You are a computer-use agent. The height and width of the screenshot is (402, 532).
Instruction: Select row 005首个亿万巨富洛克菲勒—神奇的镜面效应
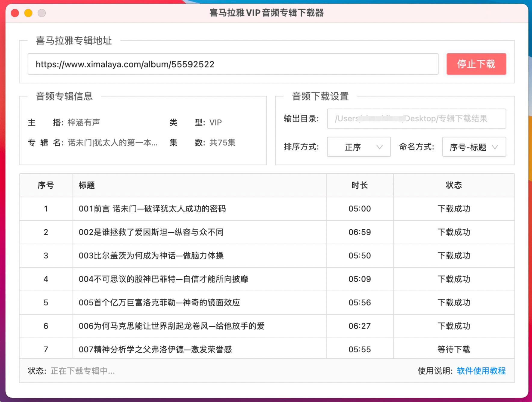click(267, 303)
